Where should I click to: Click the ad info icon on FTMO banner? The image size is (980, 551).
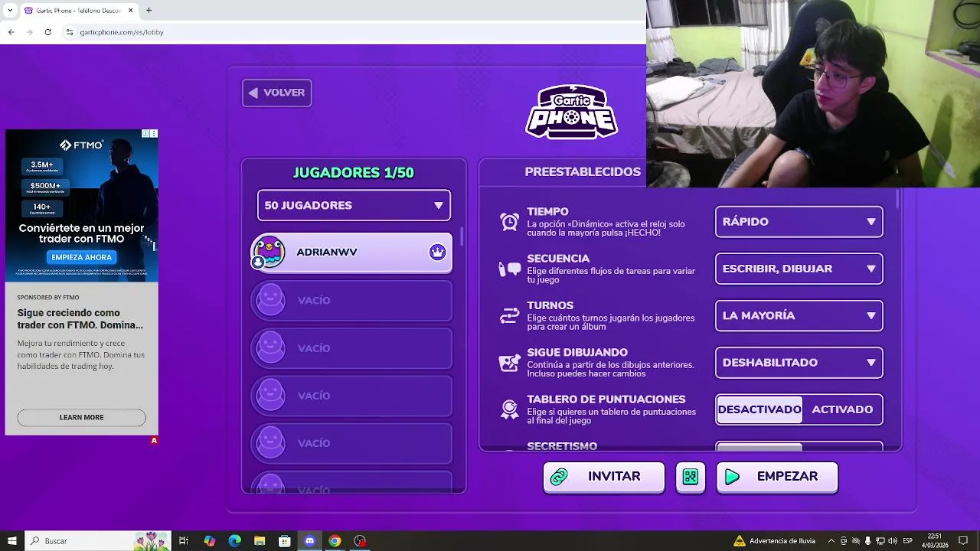(145, 133)
